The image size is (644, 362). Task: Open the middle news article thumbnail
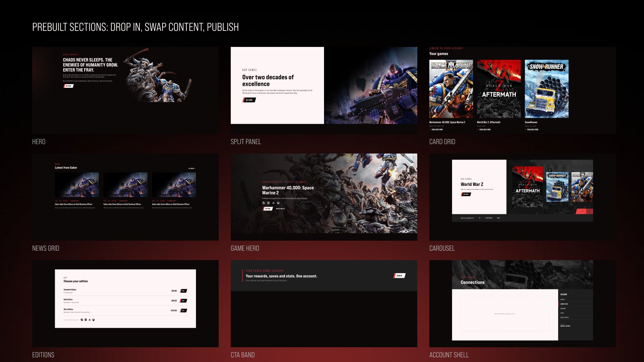(x=125, y=185)
